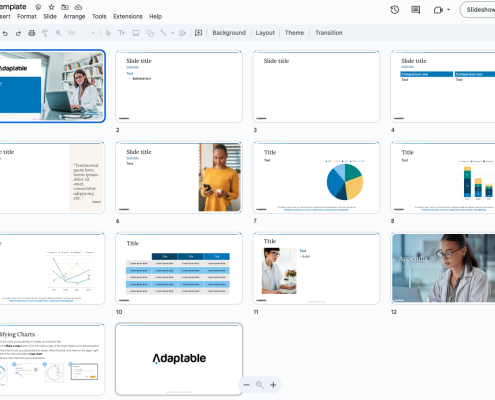
Task: Select slide 1 cover thumbnail
Action: (x=52, y=86)
